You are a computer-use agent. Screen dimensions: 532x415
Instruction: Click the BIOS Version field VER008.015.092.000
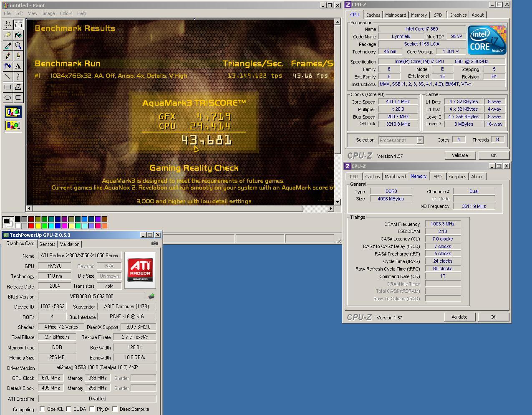pos(91,296)
